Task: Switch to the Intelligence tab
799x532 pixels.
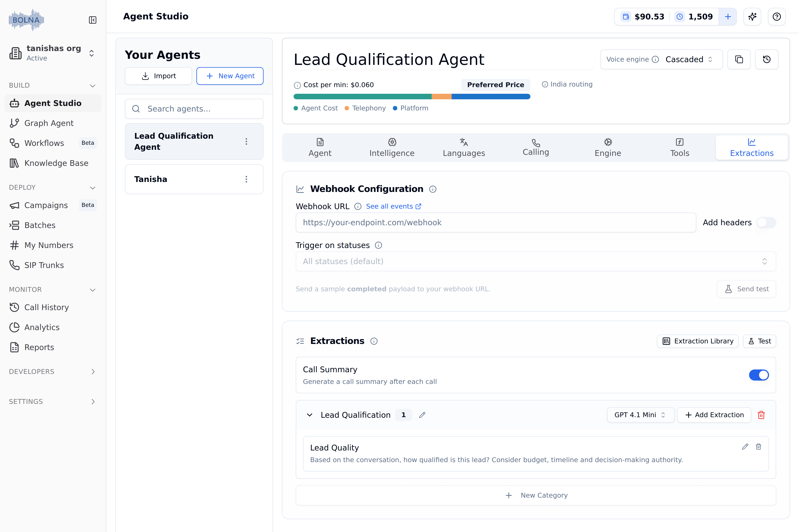Action: pyautogui.click(x=392, y=148)
